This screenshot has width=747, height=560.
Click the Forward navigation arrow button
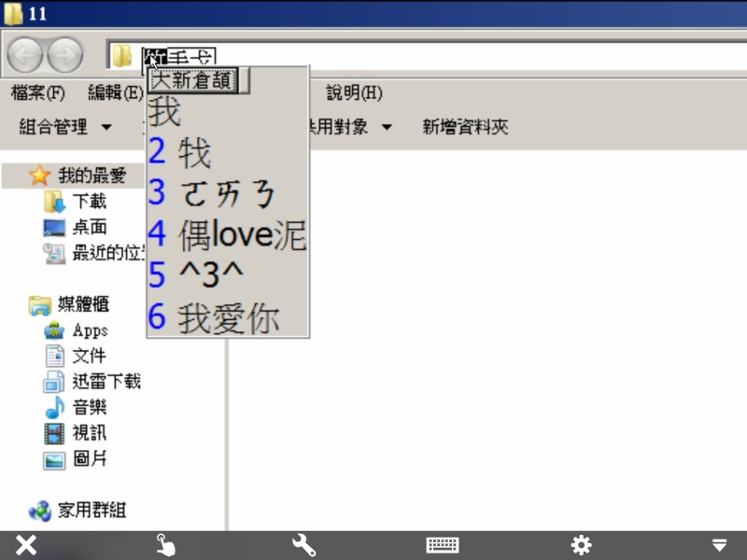click(x=64, y=57)
